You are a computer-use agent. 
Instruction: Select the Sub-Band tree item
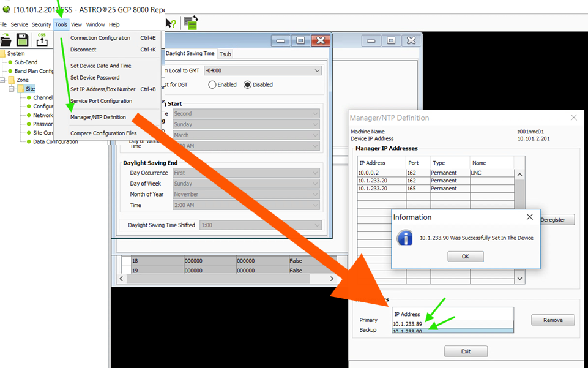pyautogui.click(x=26, y=62)
